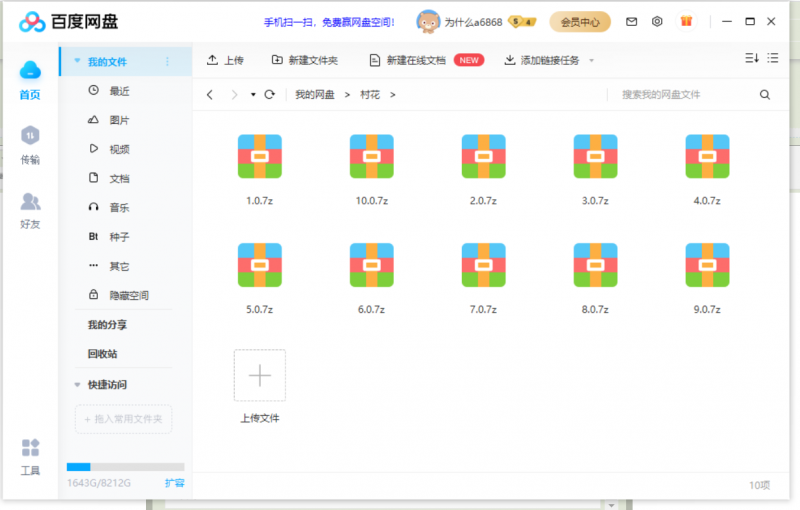Expand the 添加链接任务 dropdown arrow
Image resolution: width=800 pixels, height=510 pixels.
coord(592,61)
